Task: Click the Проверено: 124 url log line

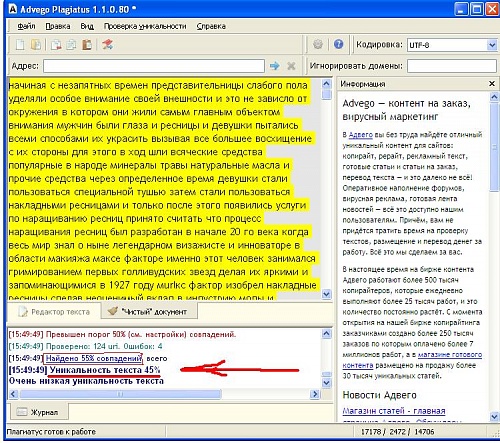Action: tap(85, 346)
